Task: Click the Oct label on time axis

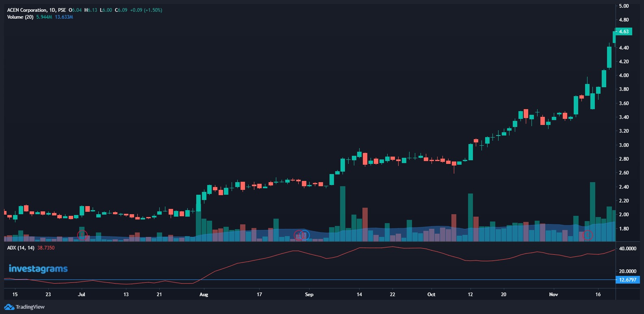Action: click(431, 295)
